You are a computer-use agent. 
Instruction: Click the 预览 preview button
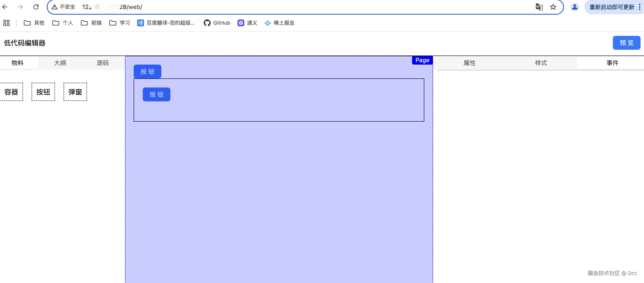(x=626, y=43)
